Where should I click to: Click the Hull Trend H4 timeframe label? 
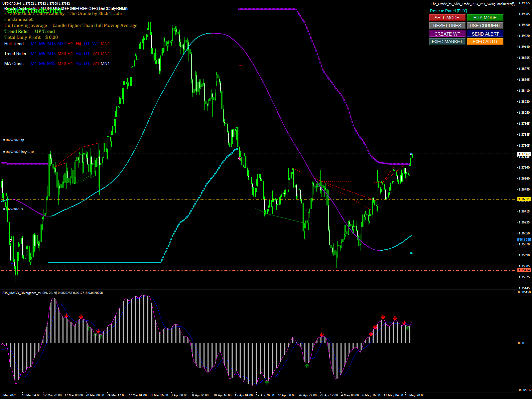click(x=78, y=44)
